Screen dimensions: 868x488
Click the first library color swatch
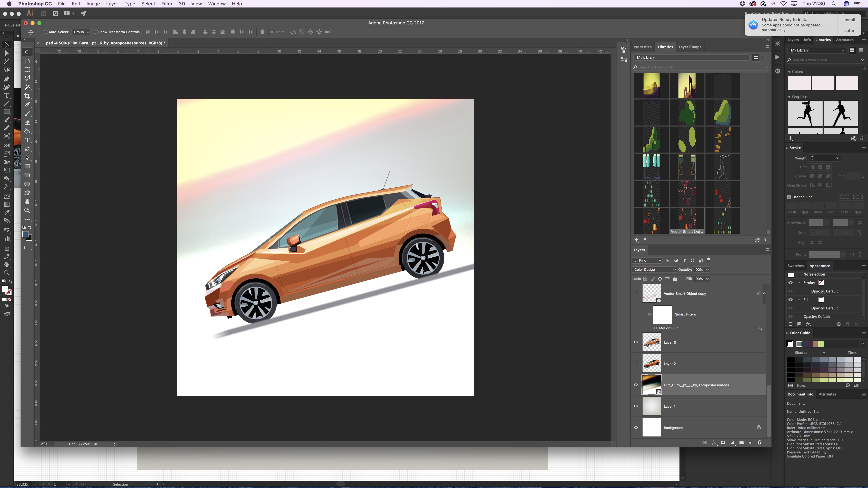tap(799, 83)
